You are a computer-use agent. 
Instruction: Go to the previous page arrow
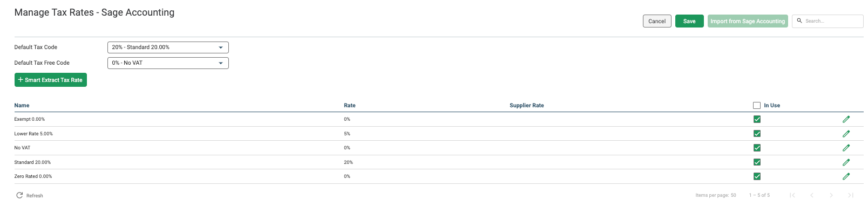point(812,195)
